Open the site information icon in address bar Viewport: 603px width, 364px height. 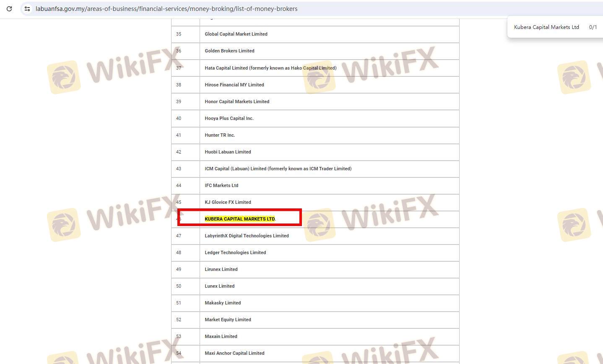click(27, 8)
